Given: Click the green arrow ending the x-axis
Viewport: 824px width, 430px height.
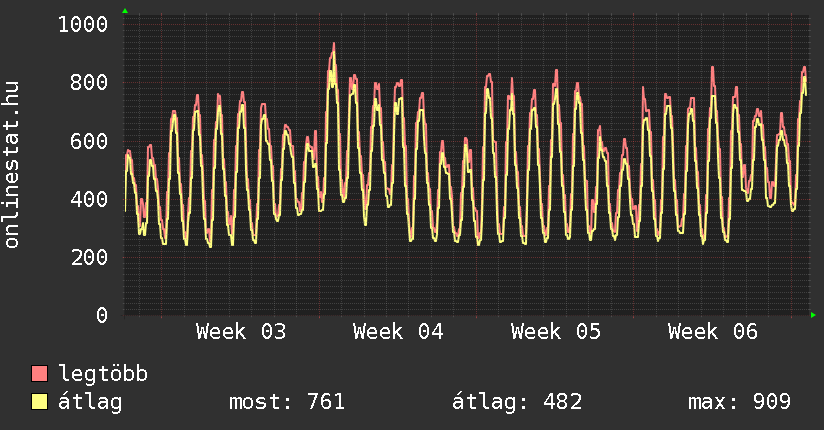Looking at the screenshot, I should 813,315.
